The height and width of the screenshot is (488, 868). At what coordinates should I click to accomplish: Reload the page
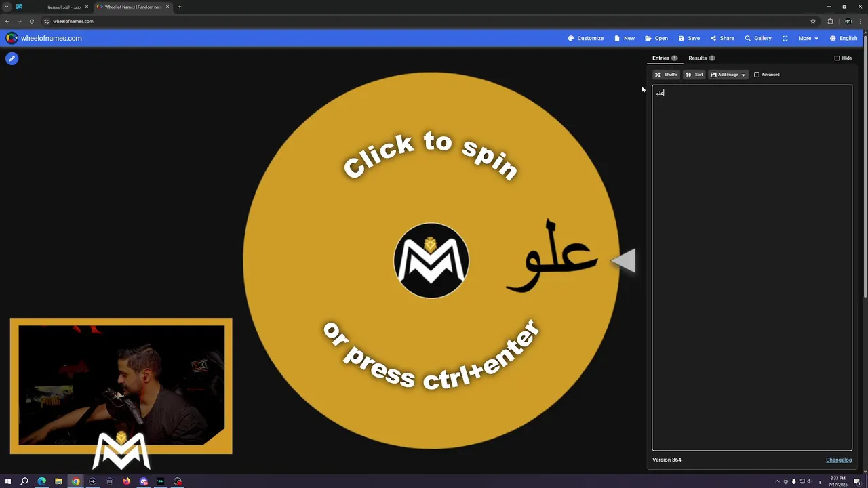coord(31,21)
